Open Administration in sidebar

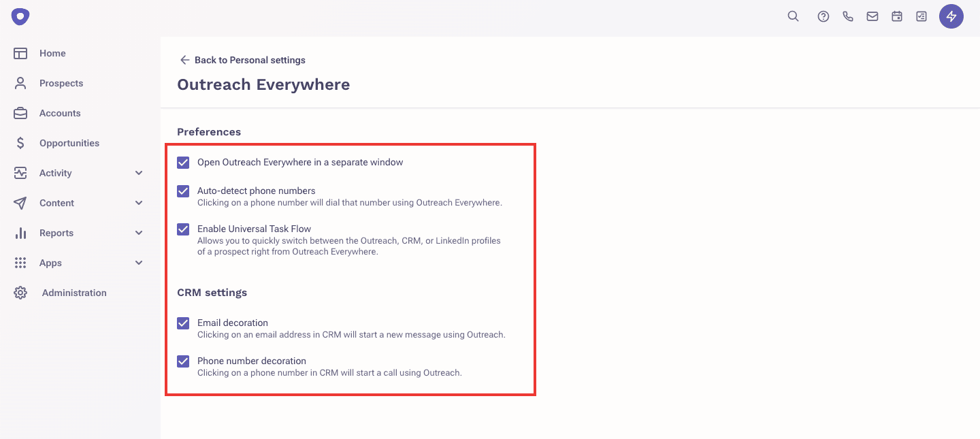point(74,293)
